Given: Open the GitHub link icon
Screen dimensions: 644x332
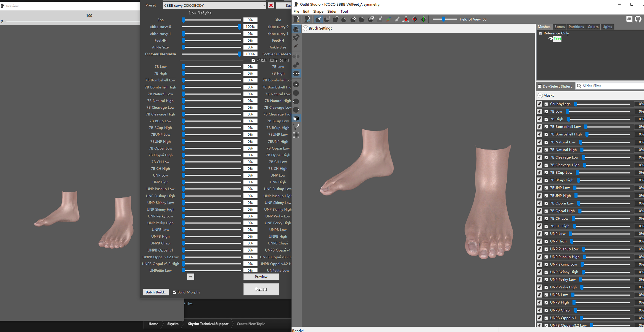Looking at the screenshot, I should [638, 19].
